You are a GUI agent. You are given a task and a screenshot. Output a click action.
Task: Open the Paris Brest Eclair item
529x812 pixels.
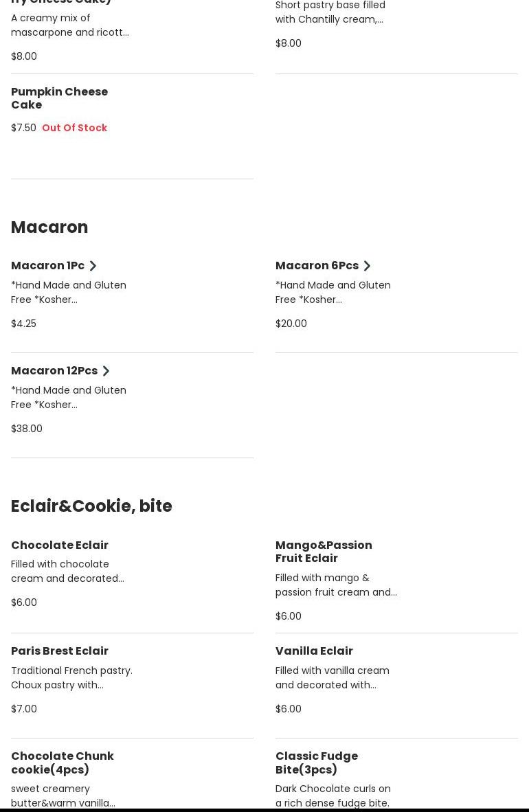tap(60, 651)
